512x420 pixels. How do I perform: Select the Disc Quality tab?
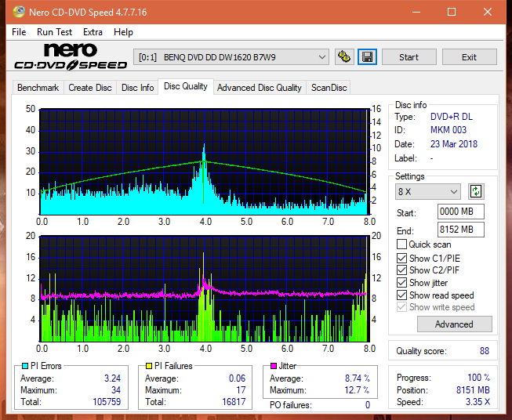pos(186,86)
